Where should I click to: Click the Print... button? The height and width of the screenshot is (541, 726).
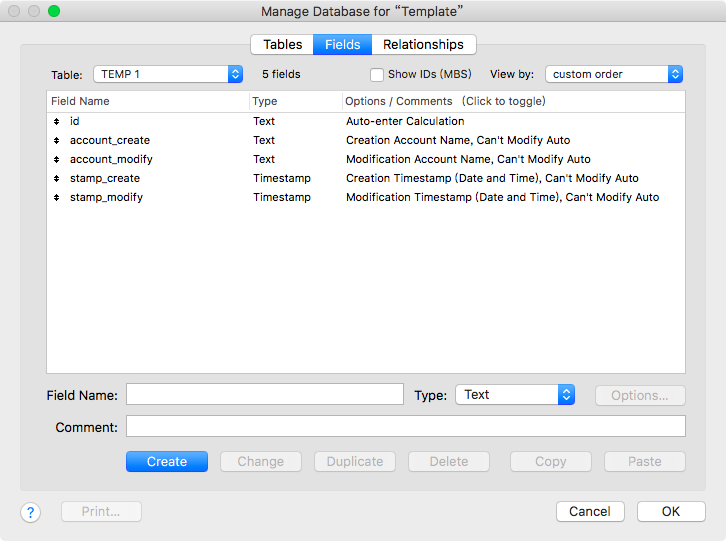[101, 511]
